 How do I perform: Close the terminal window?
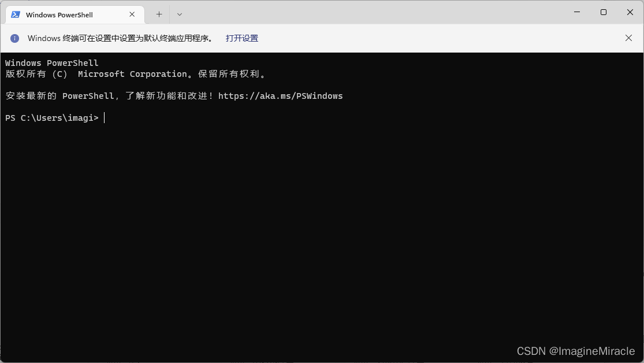coord(630,12)
